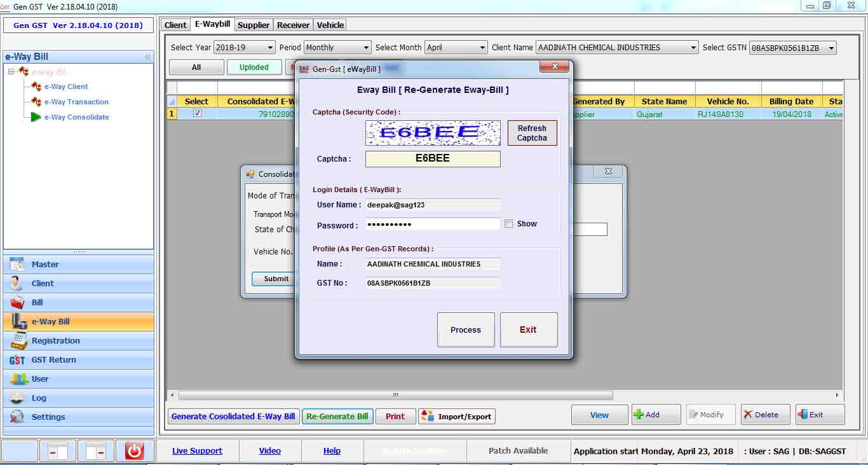
Task: Click the Import/Export icon button
Action: tap(427, 416)
